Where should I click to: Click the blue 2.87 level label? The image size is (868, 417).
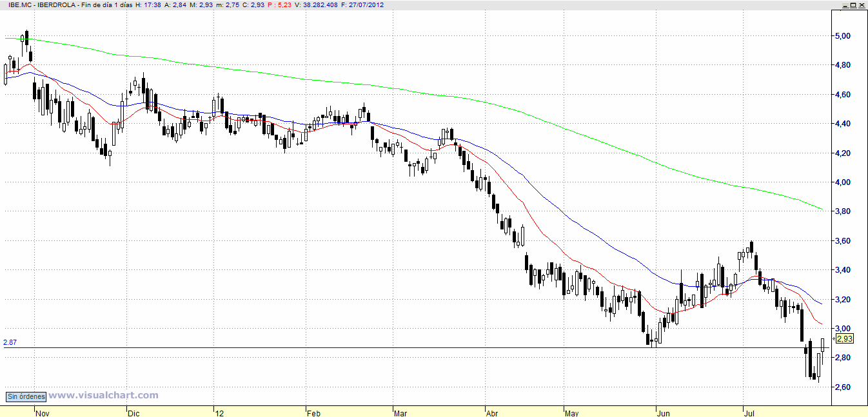(x=10, y=343)
